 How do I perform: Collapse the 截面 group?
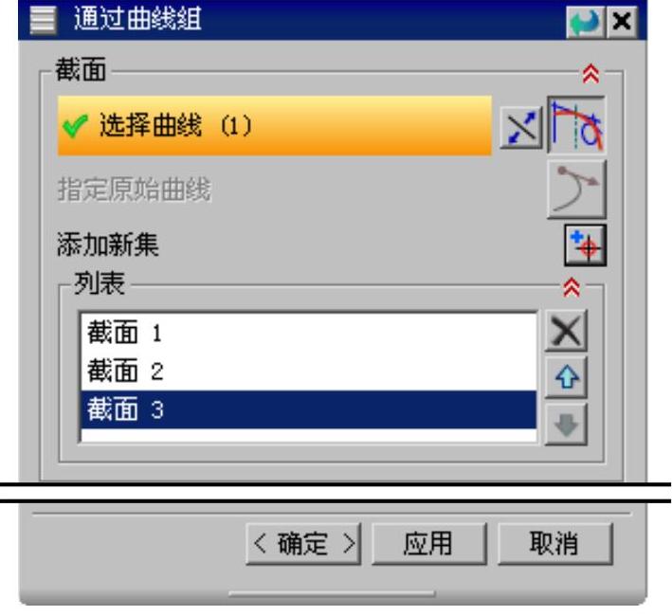click(x=590, y=74)
